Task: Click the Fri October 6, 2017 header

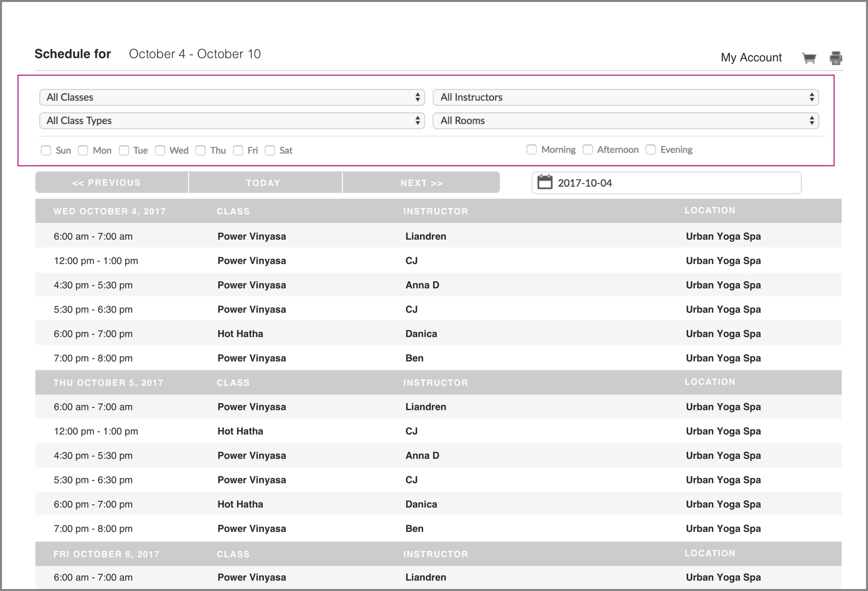Action: point(107,554)
